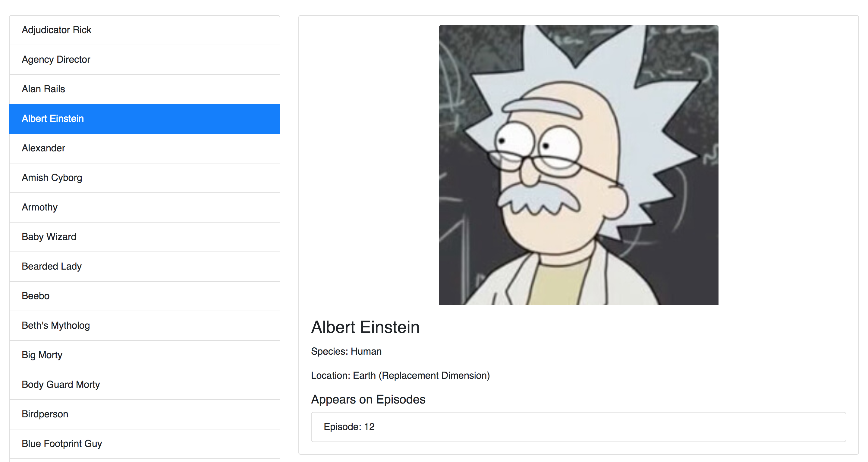Screen dimensions: 868x462
Task: Click the Location: Earth (Replacement Dimension) text
Action: pyautogui.click(x=400, y=376)
